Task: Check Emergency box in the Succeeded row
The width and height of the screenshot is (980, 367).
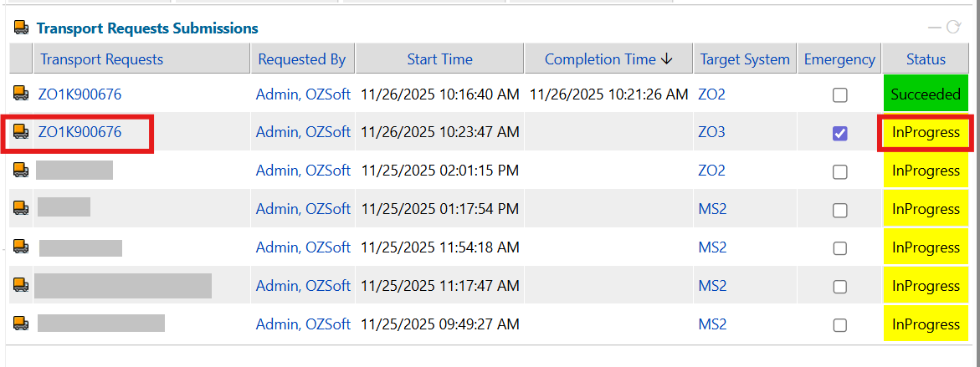Action: [839, 95]
